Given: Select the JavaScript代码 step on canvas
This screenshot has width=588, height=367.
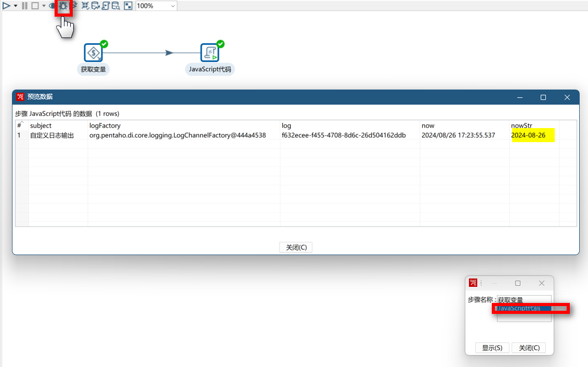Looking at the screenshot, I should click(210, 53).
